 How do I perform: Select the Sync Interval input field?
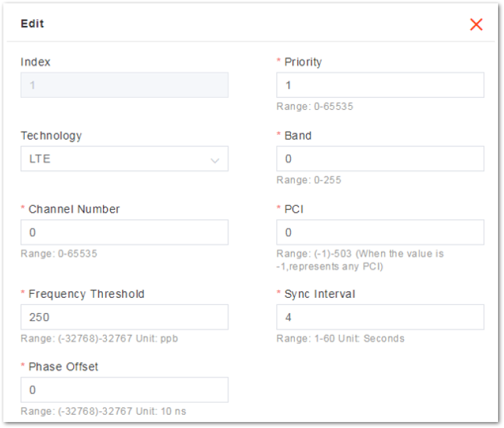pyautogui.click(x=380, y=317)
